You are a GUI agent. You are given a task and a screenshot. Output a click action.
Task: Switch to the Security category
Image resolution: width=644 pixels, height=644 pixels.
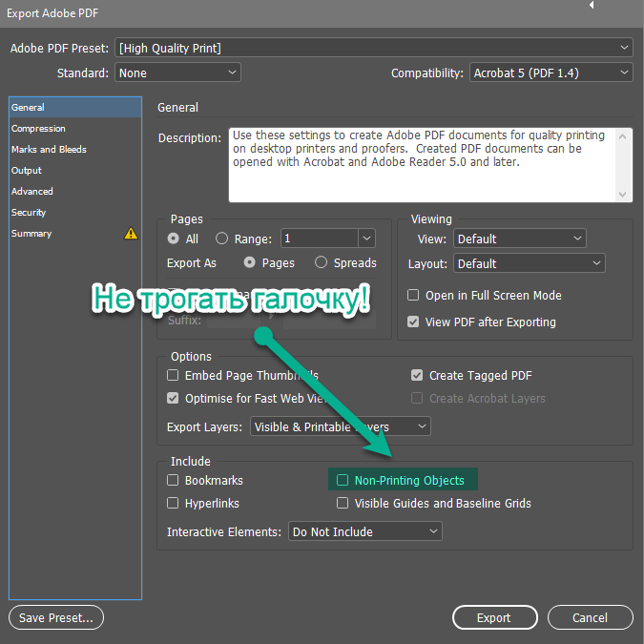click(75, 213)
